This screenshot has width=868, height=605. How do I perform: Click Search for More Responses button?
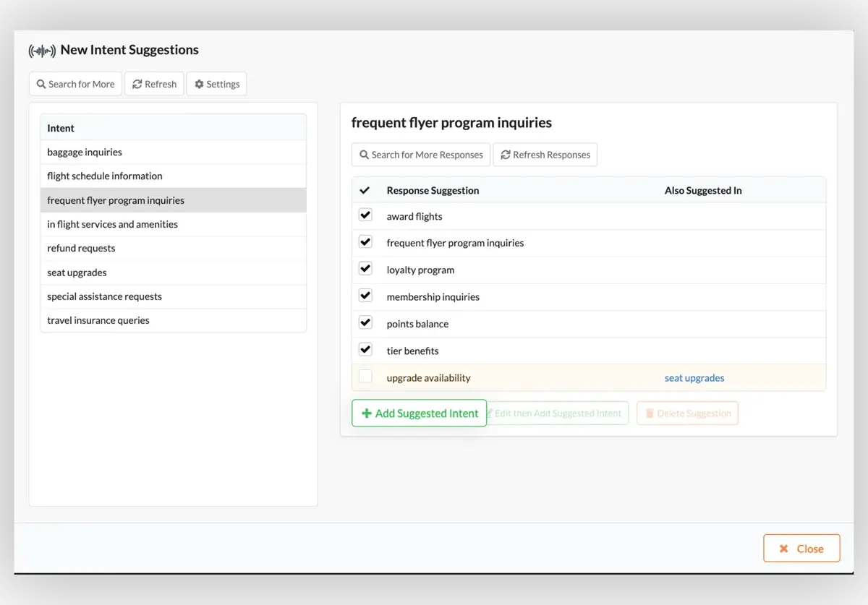click(420, 155)
